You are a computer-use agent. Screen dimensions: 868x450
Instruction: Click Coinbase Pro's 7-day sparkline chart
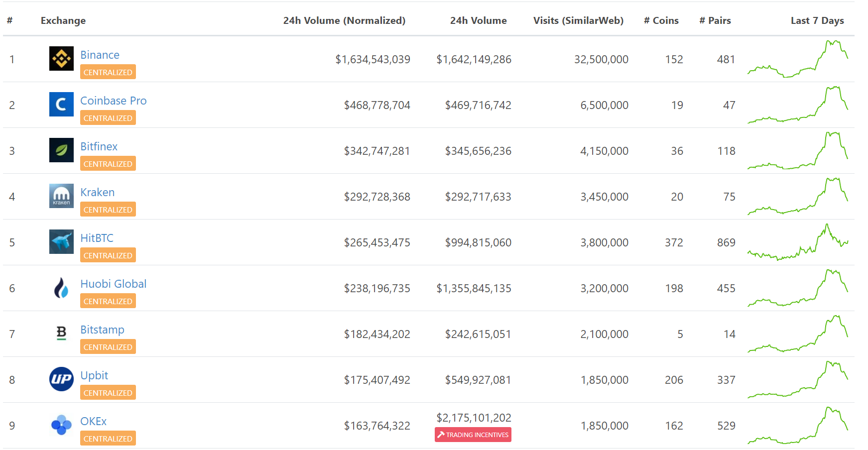(798, 105)
